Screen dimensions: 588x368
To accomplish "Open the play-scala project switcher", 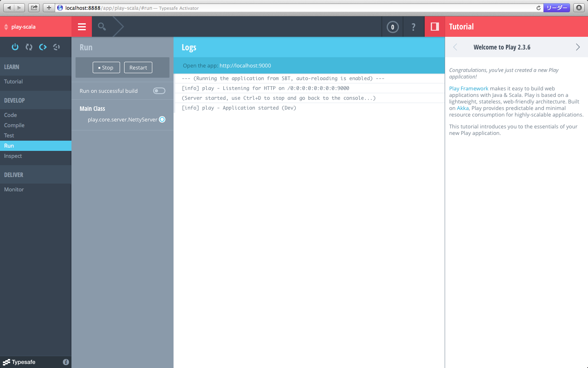I will (36, 27).
